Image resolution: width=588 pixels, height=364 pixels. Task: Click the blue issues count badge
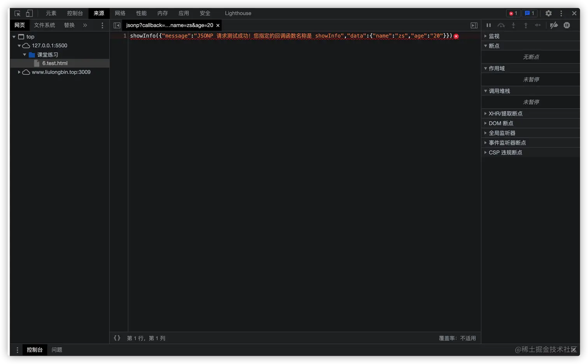(x=529, y=13)
